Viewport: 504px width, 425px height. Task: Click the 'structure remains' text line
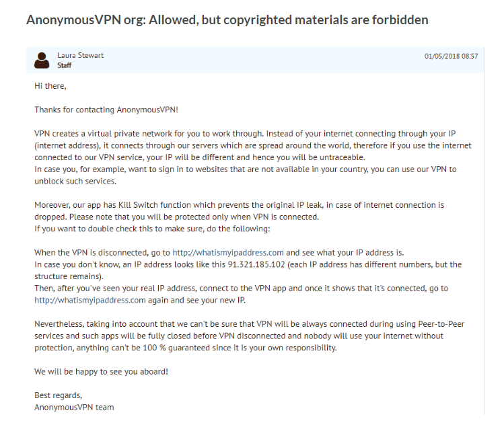tap(69, 276)
